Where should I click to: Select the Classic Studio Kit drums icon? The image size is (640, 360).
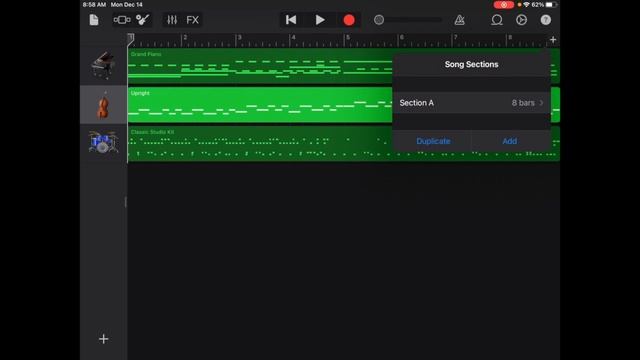tap(103, 142)
